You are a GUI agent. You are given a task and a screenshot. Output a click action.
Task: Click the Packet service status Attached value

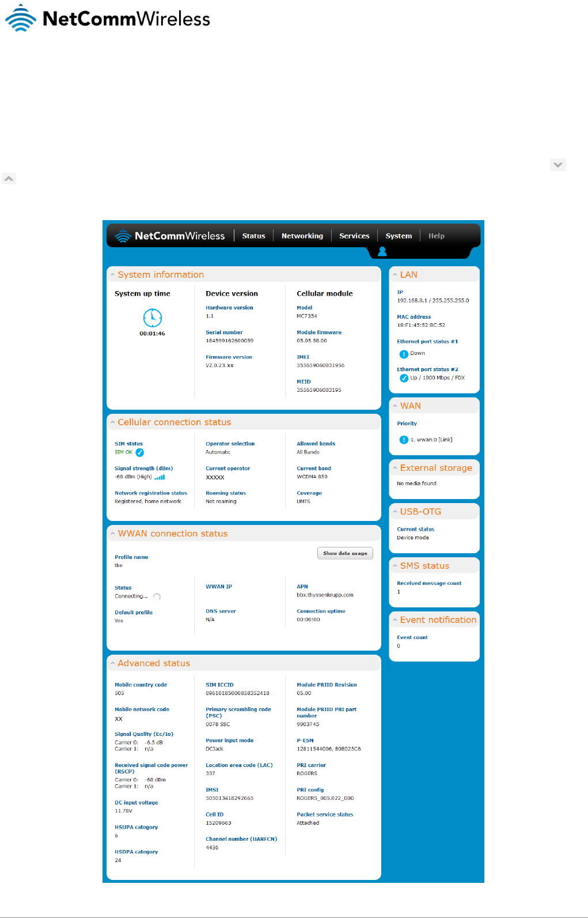[308, 823]
